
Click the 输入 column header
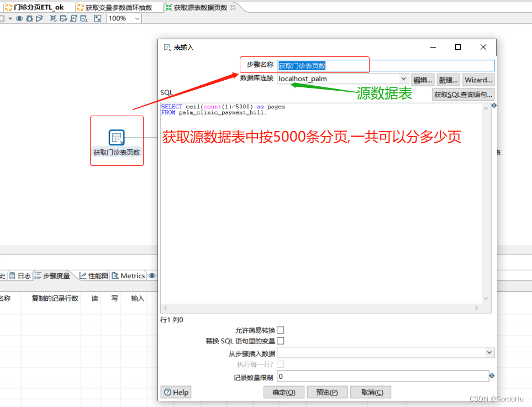pyautogui.click(x=138, y=299)
